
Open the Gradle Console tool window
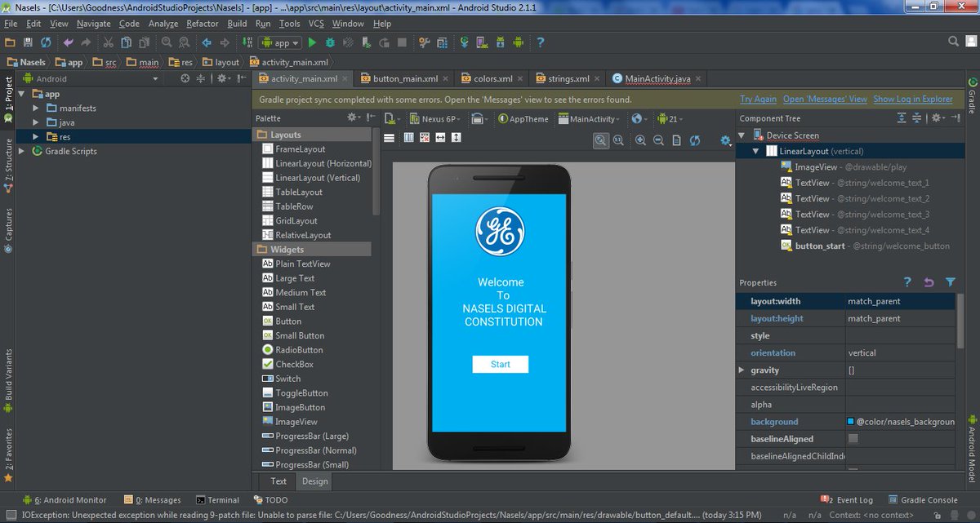click(922, 500)
